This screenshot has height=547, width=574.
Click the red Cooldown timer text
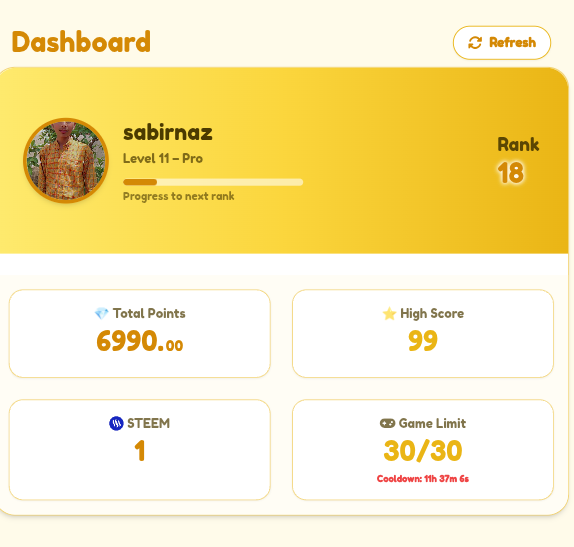pyautogui.click(x=423, y=479)
